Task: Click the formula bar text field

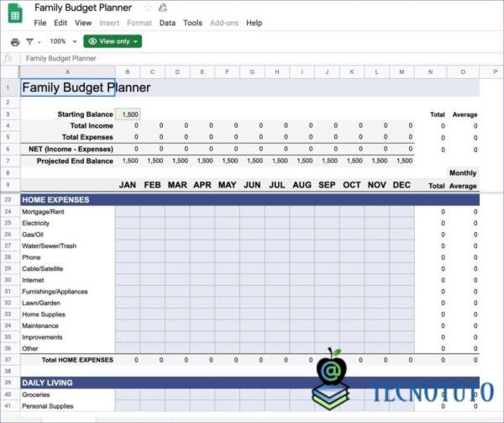Action: point(252,59)
